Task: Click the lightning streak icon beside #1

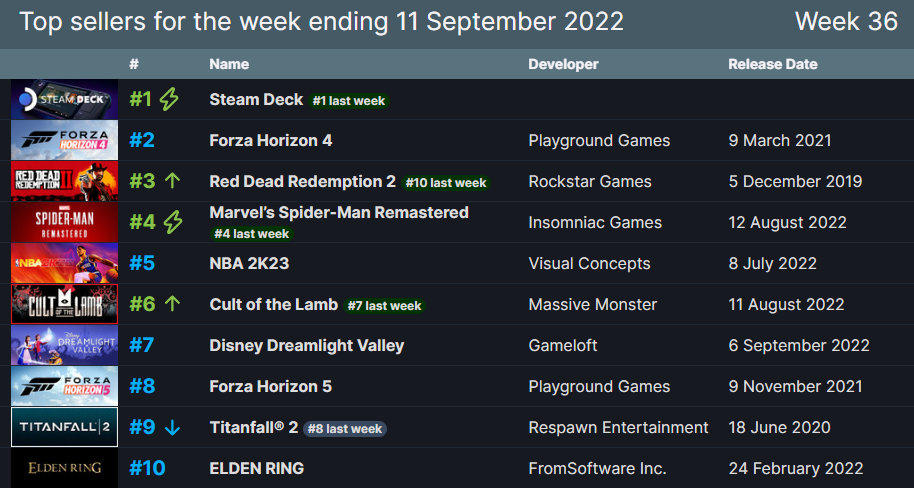Action: pyautogui.click(x=169, y=99)
